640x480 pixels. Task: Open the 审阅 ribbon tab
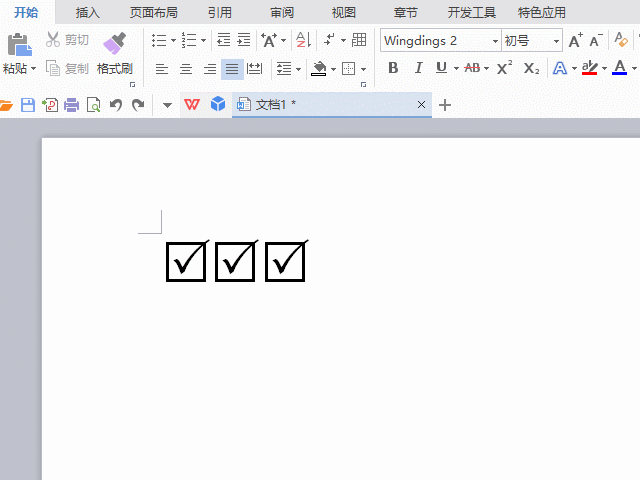pyautogui.click(x=282, y=13)
